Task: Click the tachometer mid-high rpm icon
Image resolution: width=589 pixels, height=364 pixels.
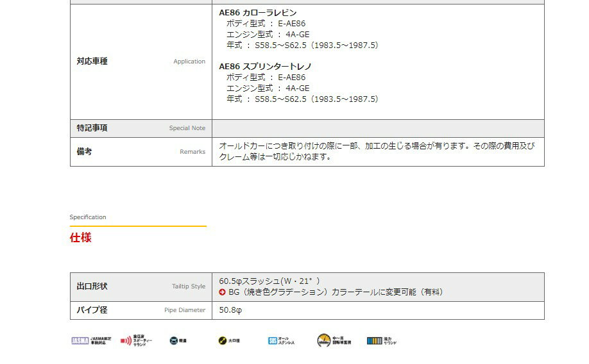Action: [x=324, y=340]
